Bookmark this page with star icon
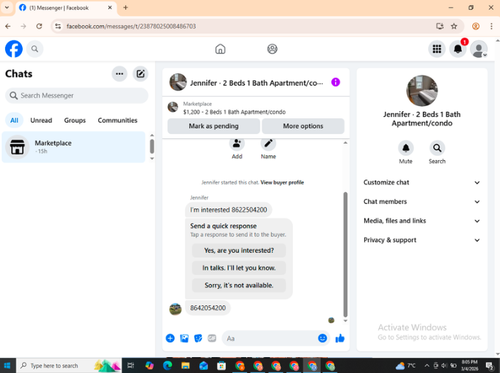This screenshot has height=373, width=500. [x=454, y=26]
